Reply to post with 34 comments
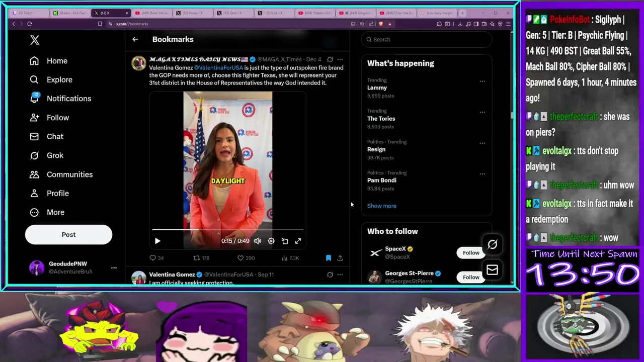644x362 pixels. click(157, 258)
